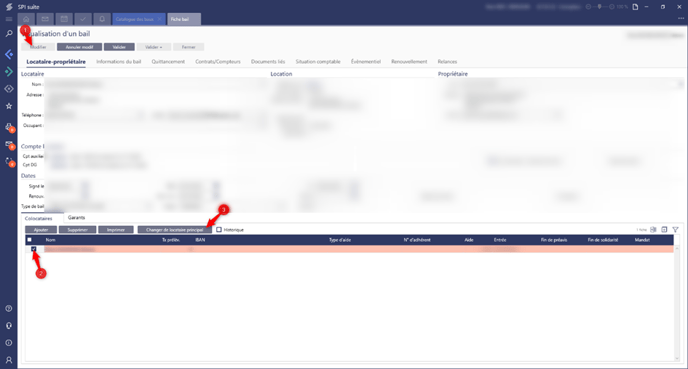Expand the Valider dropdown button
This screenshot has height=369, width=688.
coord(154,47)
